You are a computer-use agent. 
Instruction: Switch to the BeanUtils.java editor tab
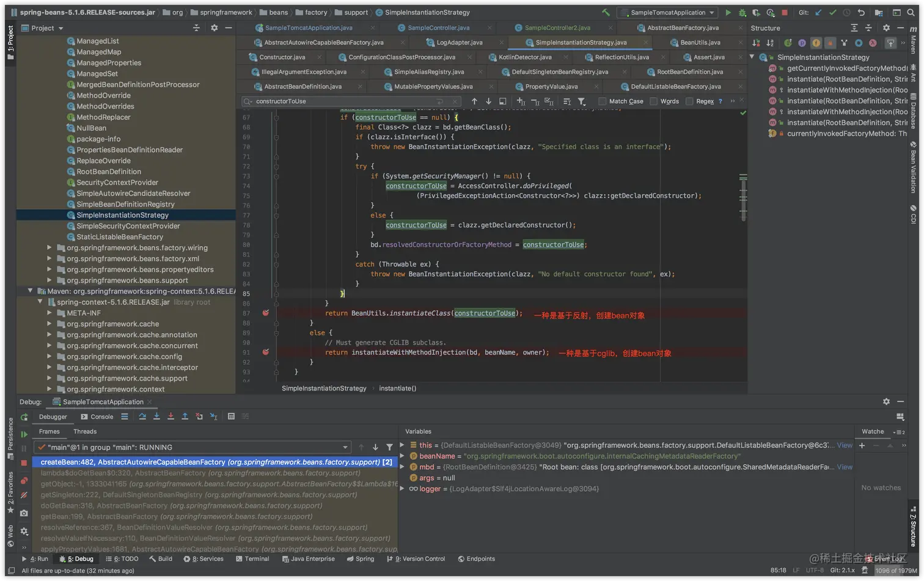[700, 43]
